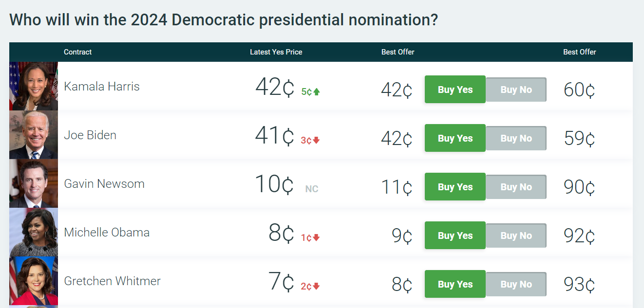Click the Gavin Newsom contract name
The height and width of the screenshot is (308, 644).
(104, 184)
